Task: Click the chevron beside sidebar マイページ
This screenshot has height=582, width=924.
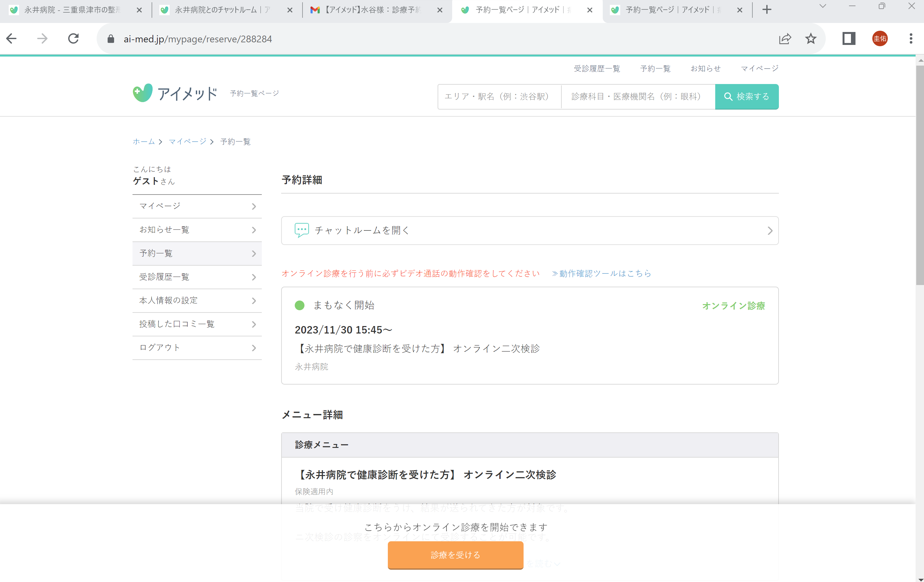Action: click(x=254, y=206)
